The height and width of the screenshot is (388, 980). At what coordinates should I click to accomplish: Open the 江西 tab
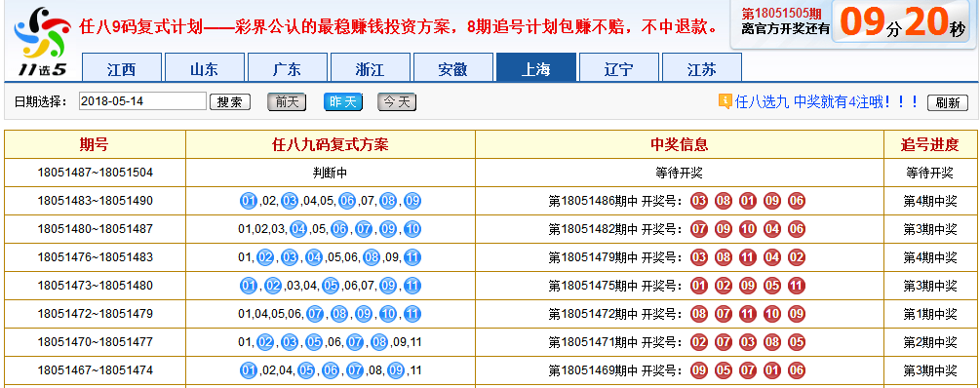121,68
